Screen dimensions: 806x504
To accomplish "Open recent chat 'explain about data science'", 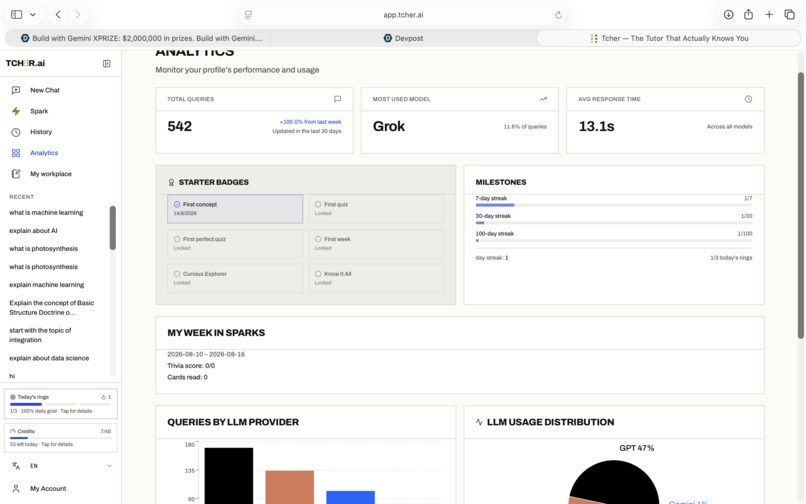I will point(49,358).
